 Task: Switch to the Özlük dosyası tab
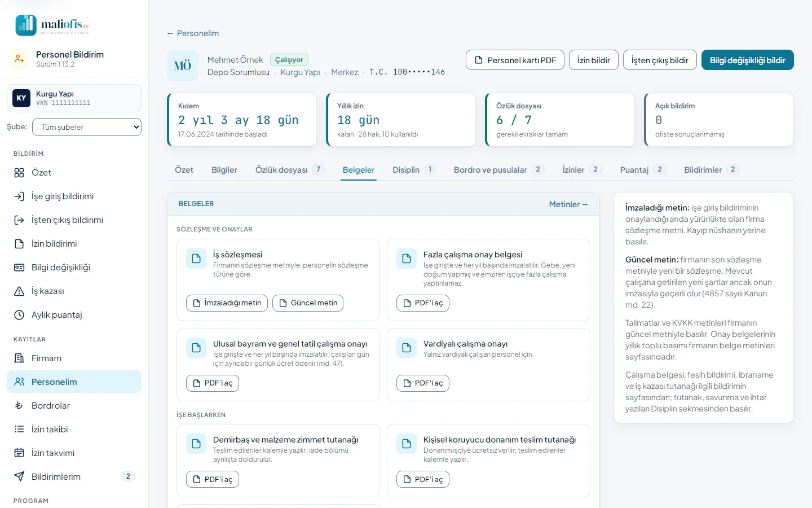pos(290,170)
